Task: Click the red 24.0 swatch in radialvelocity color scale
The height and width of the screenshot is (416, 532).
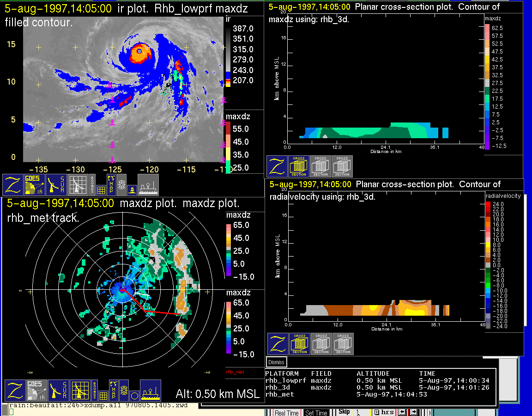Action: click(x=489, y=204)
